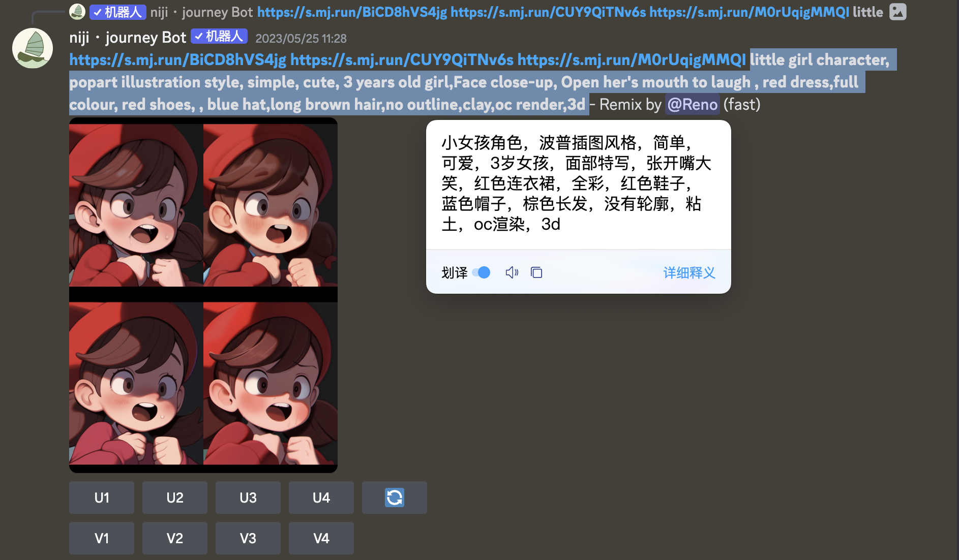Image resolution: width=959 pixels, height=560 pixels.
Task: Toggle the 划译 switch off
Action: [481, 273]
